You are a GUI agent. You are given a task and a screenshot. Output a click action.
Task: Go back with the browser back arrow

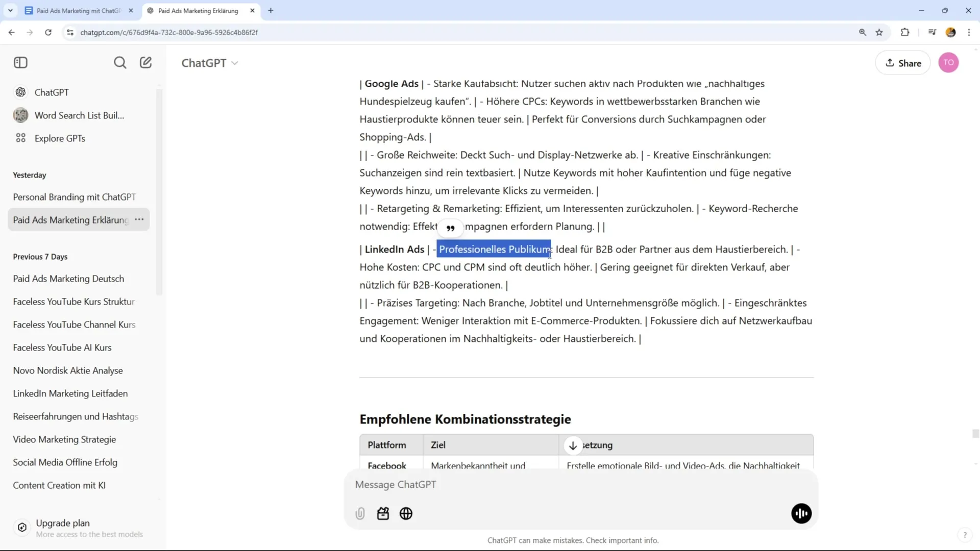click(x=11, y=32)
